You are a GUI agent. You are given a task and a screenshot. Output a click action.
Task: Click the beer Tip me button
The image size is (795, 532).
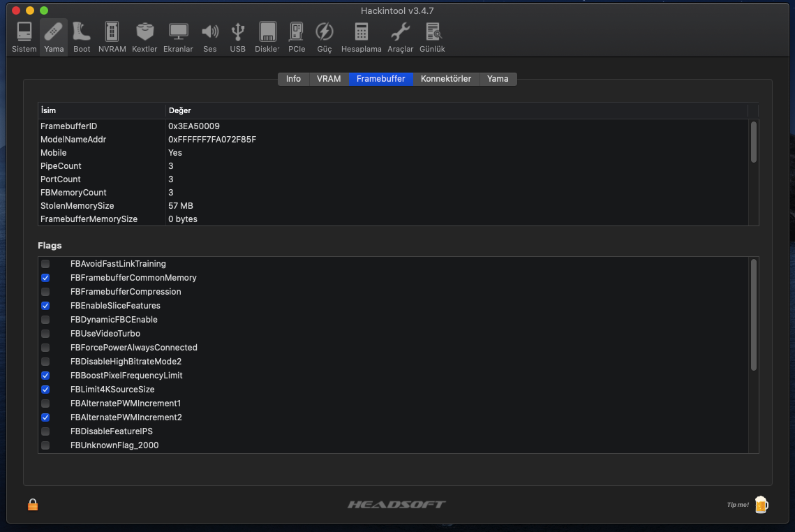click(x=761, y=504)
